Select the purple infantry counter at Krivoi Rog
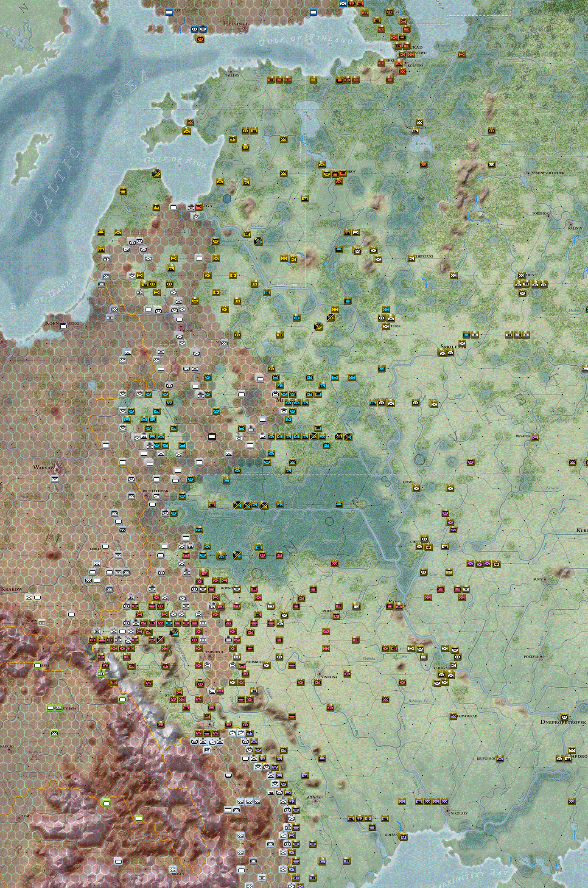This screenshot has width=588, height=888. (x=500, y=759)
